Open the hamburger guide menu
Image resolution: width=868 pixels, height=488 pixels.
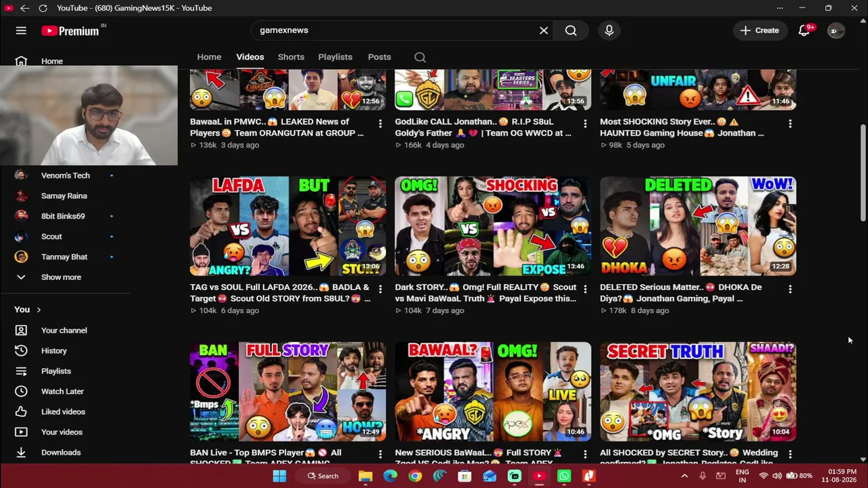click(21, 30)
